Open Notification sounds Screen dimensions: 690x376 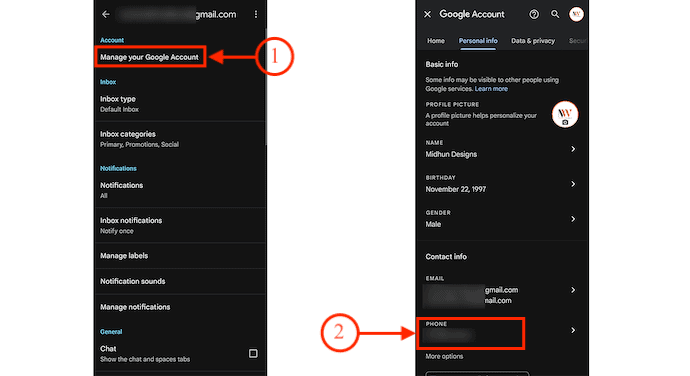180,281
